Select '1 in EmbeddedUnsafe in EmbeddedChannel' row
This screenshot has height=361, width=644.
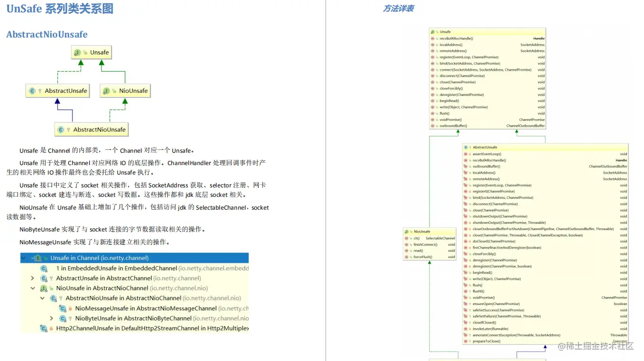pos(134,268)
